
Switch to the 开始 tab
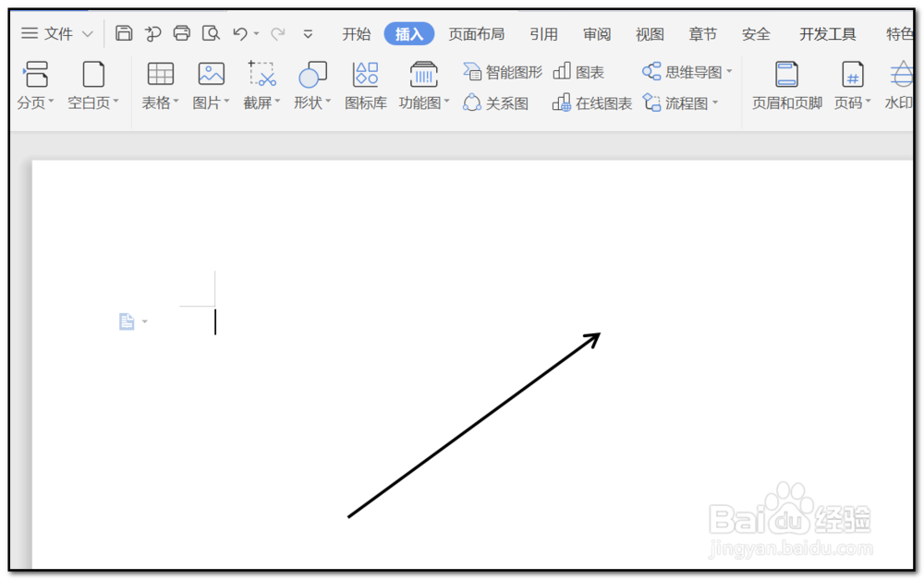[357, 34]
